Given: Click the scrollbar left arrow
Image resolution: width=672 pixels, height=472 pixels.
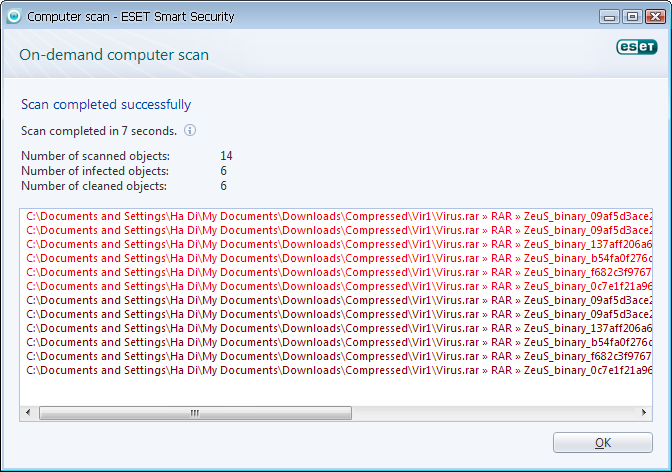Looking at the screenshot, I should 28,413.
